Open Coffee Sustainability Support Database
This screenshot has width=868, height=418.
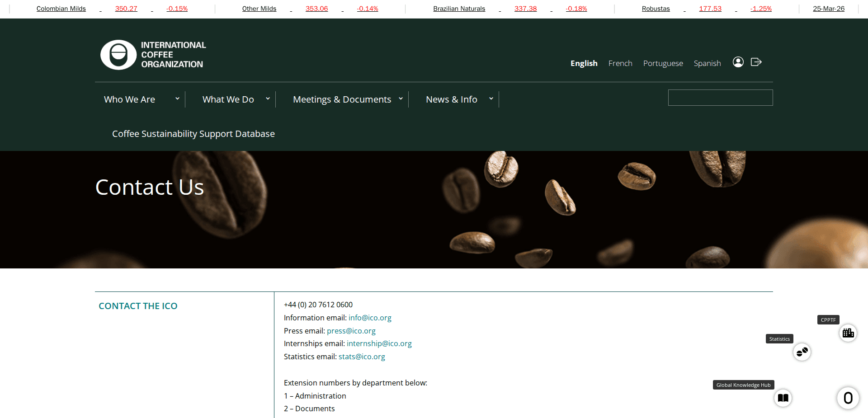tap(193, 134)
